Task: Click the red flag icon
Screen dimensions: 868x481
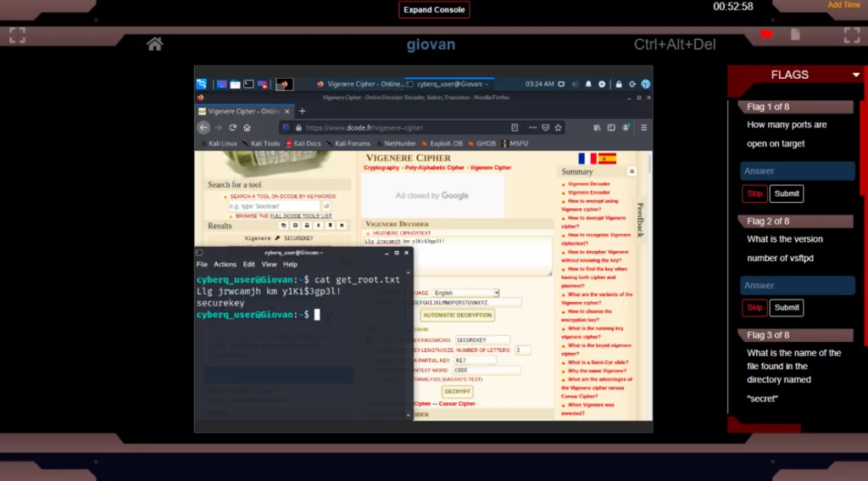Action: (766, 34)
